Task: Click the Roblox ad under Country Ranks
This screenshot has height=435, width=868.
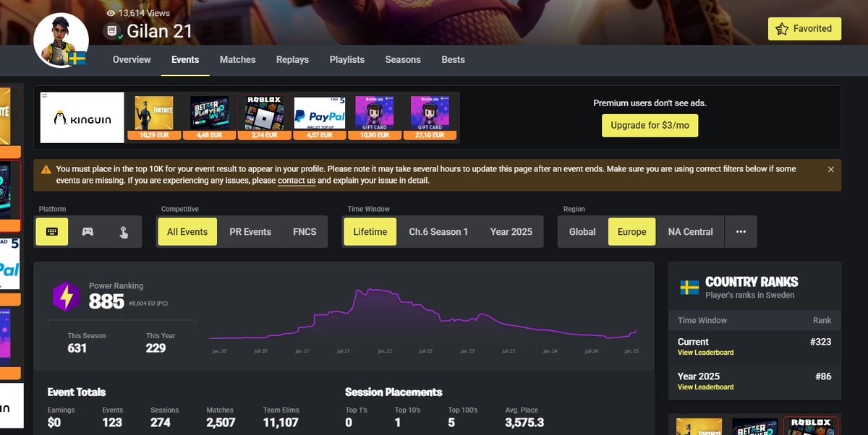Action: click(x=810, y=426)
